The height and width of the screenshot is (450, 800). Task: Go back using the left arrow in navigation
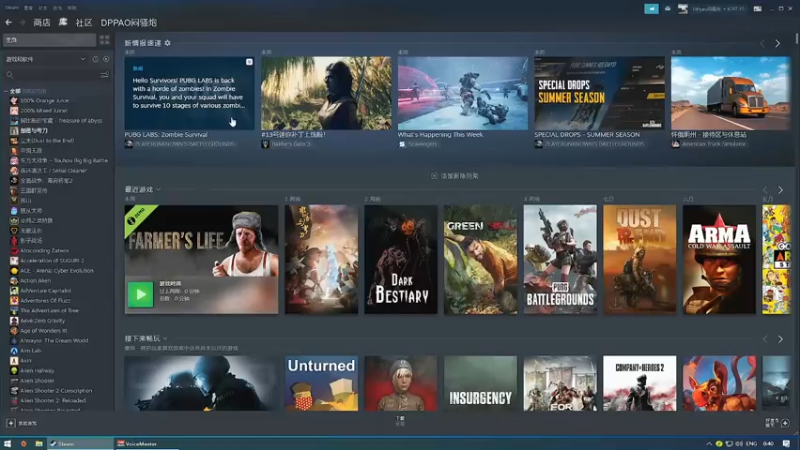[x=9, y=22]
